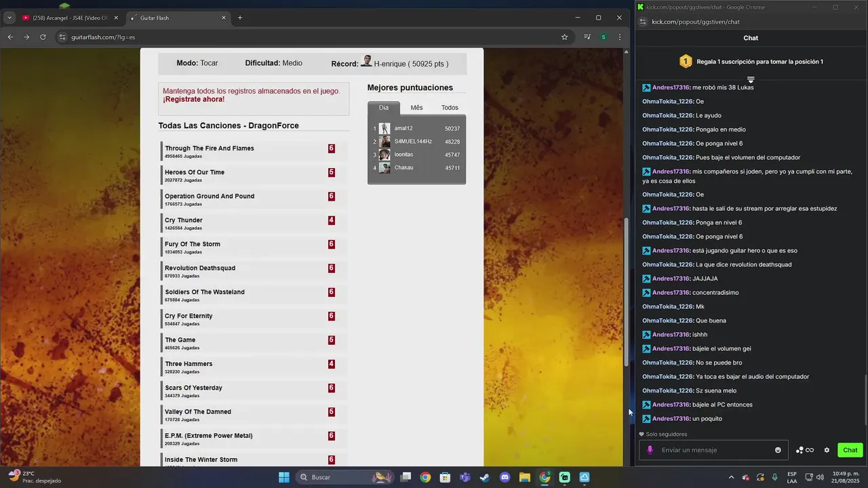Open the tab search dropdown arrow

[9, 18]
